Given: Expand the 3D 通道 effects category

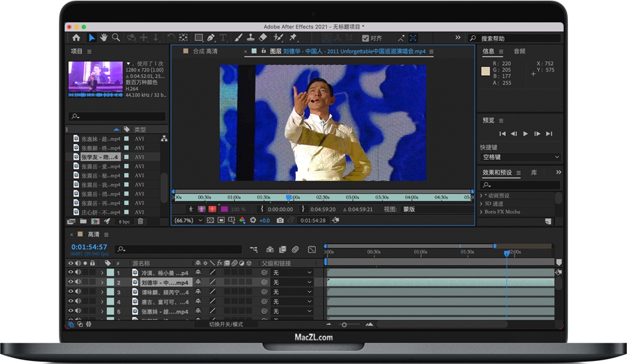Looking at the screenshot, I should pyautogui.click(x=482, y=204).
